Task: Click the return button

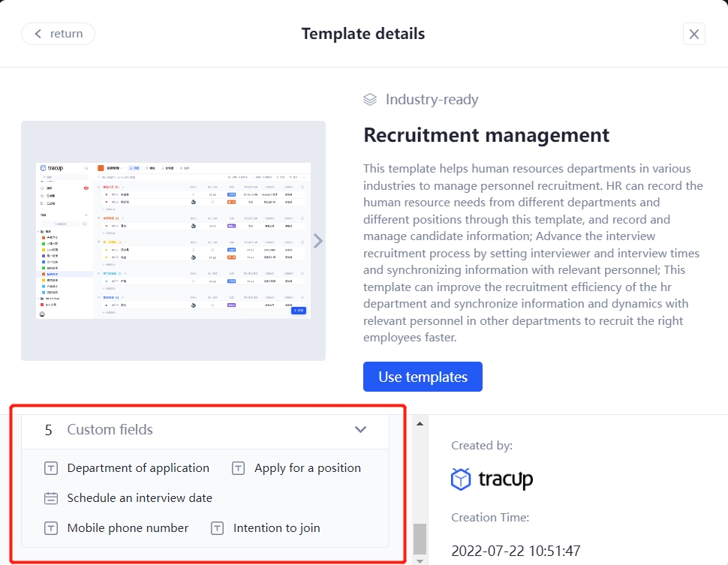Action: coord(58,33)
